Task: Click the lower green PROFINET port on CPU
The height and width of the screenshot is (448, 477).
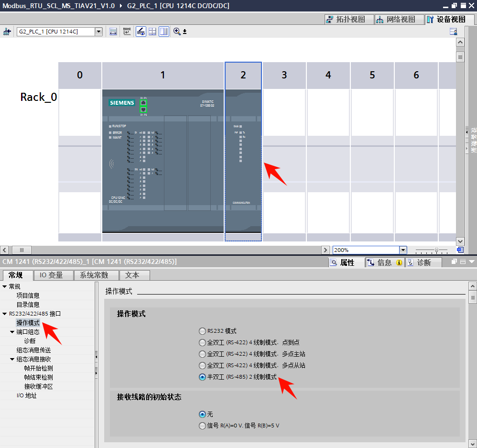Action: (x=143, y=109)
